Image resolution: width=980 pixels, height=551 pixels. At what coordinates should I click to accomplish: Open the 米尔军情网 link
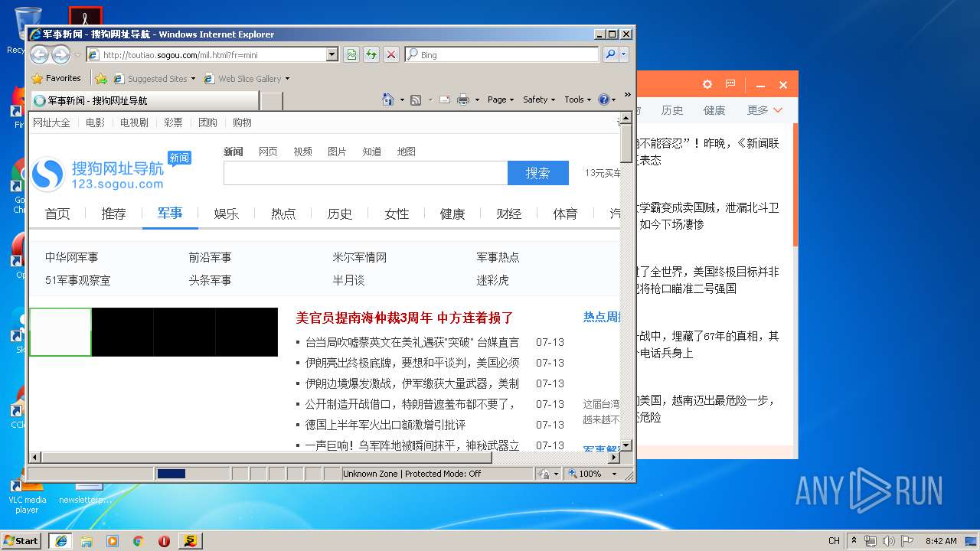[x=359, y=257]
